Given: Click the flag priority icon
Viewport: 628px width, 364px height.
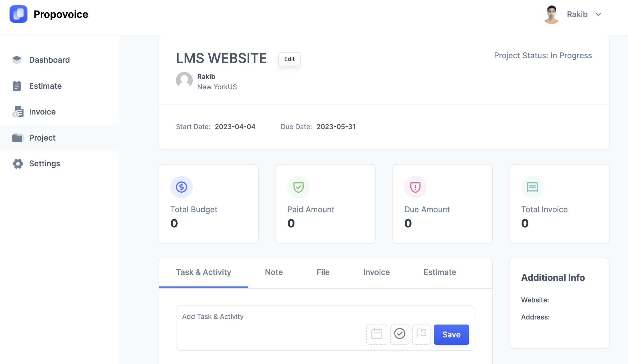Looking at the screenshot, I should 421,334.
